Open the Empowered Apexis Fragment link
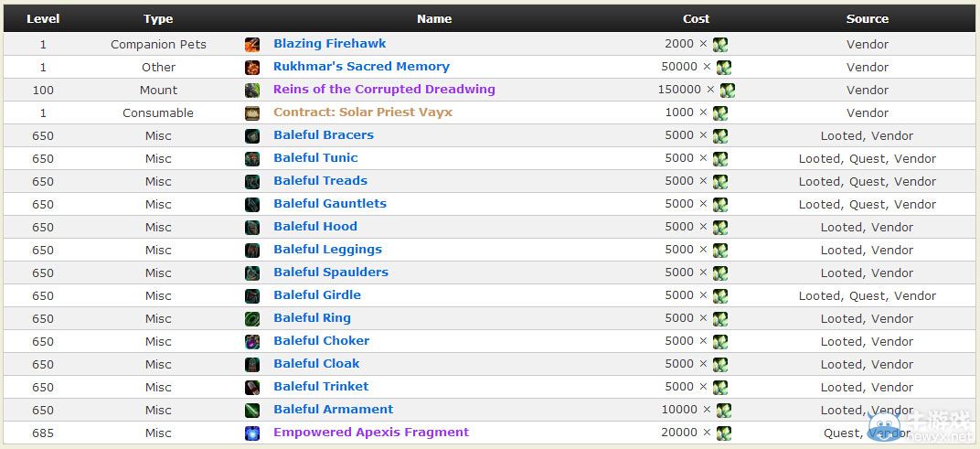 pos(371,433)
